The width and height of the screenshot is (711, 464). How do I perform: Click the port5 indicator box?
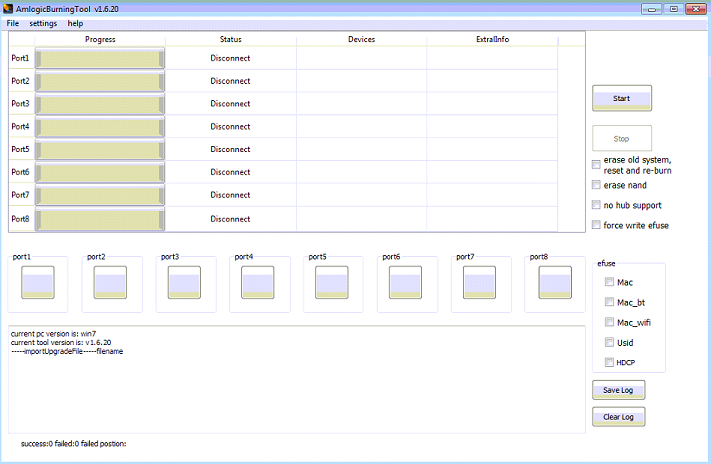(332, 282)
